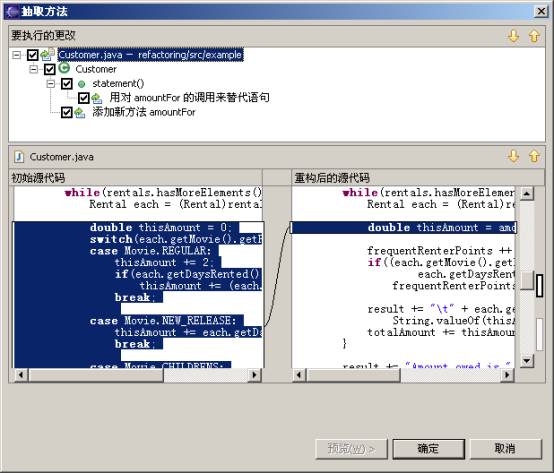Viewport: 554px width, 473px height.
Task: Uncheck the Customer.java root checkbox
Action: (33, 55)
